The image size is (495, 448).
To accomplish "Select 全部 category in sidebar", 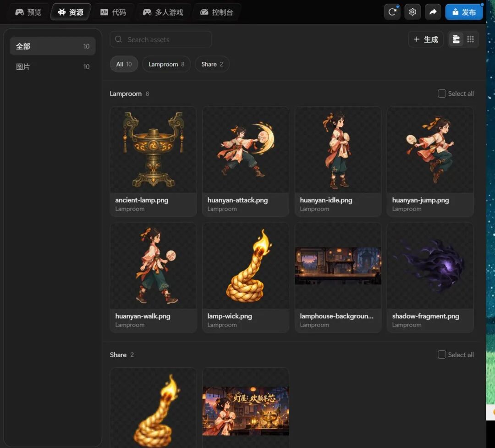I will point(53,46).
